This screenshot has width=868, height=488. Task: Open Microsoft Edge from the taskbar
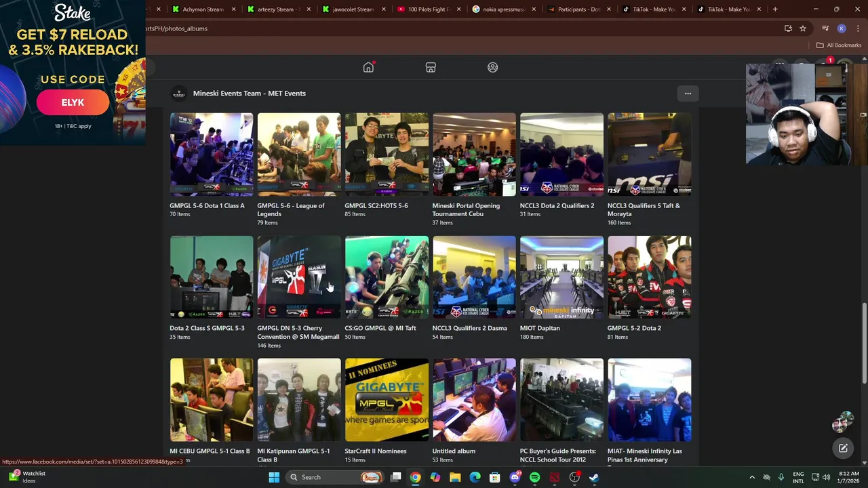pos(475,477)
